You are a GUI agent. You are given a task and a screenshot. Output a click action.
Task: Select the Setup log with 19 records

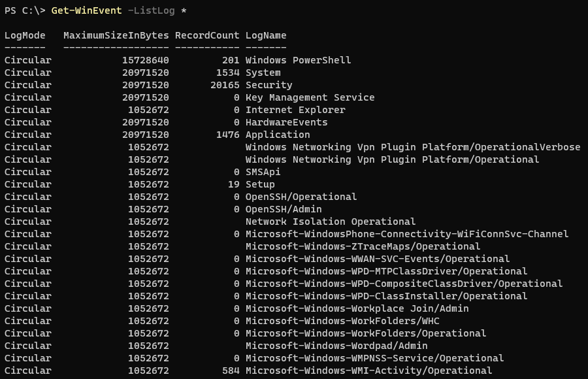click(257, 184)
